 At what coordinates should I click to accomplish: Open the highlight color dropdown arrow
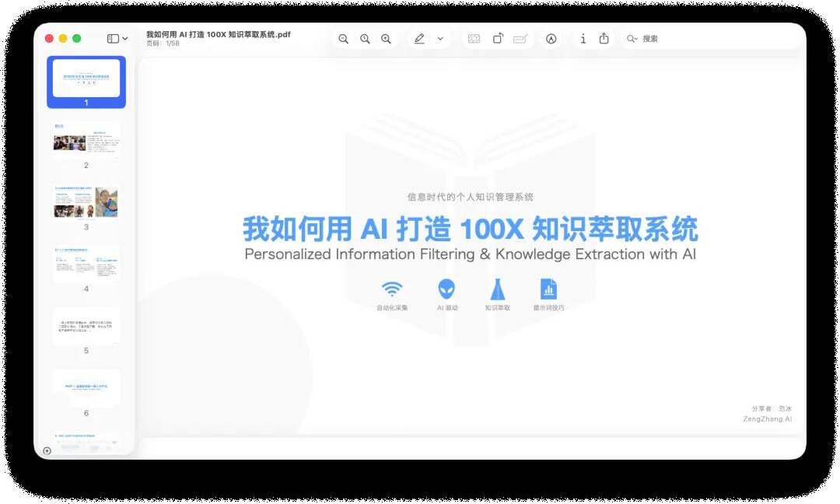click(x=440, y=39)
